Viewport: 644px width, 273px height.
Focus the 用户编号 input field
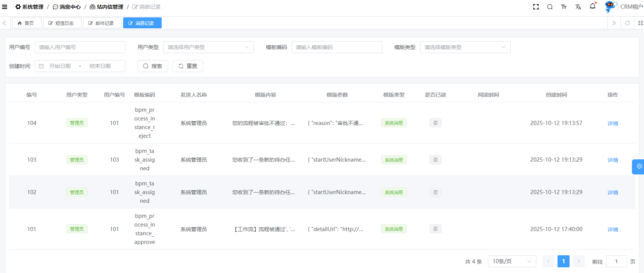click(x=80, y=47)
